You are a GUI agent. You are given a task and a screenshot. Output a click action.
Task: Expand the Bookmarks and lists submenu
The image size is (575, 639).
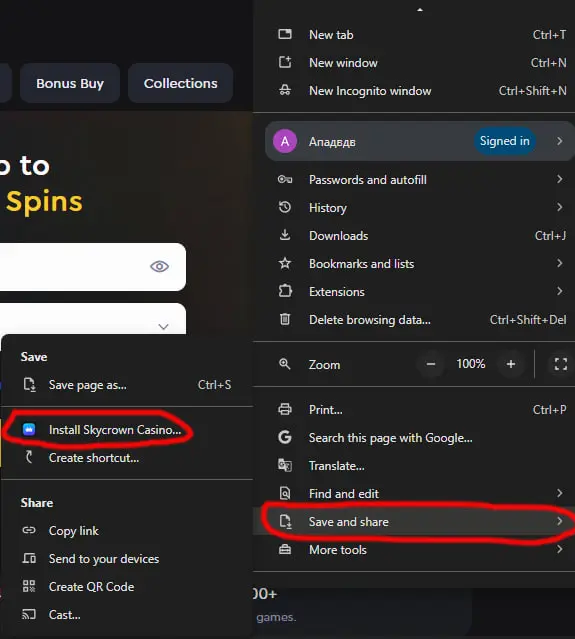coord(560,263)
